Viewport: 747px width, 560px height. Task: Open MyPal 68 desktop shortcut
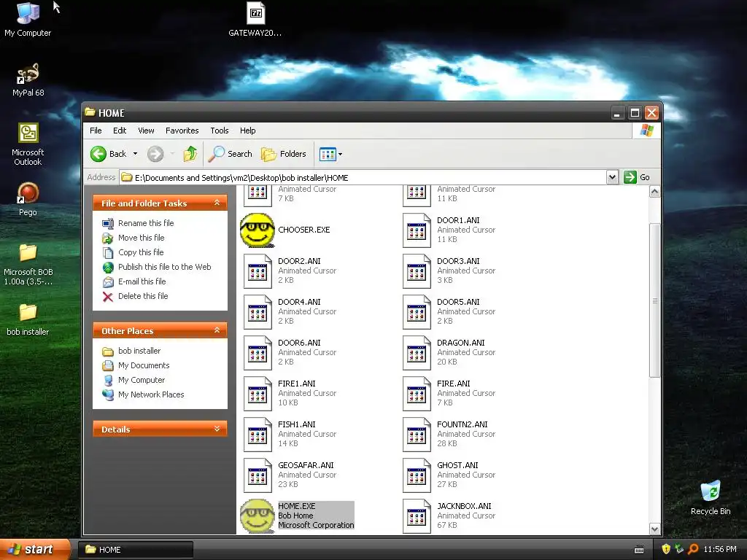tap(28, 80)
